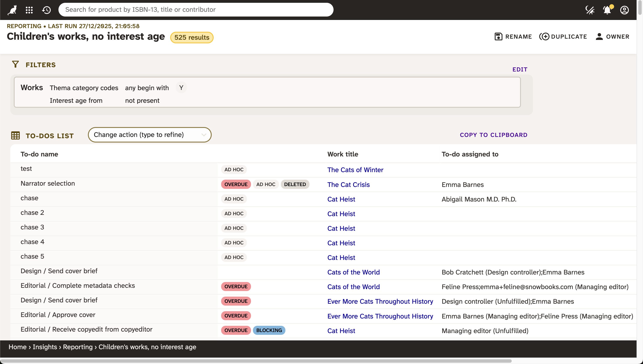Click the lightning slash icon in header
Image resolution: width=643 pixels, height=364 pixels.
click(590, 10)
